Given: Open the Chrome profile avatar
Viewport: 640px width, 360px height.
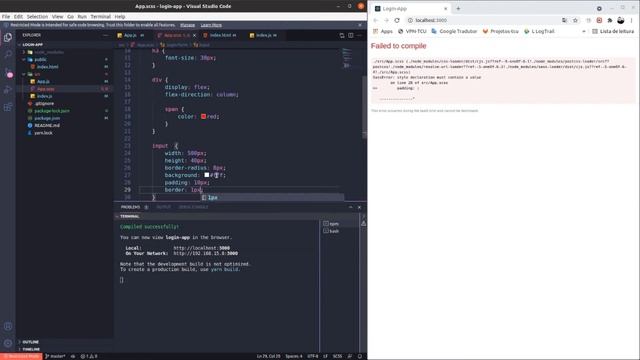Looking at the screenshot, I should point(620,20).
